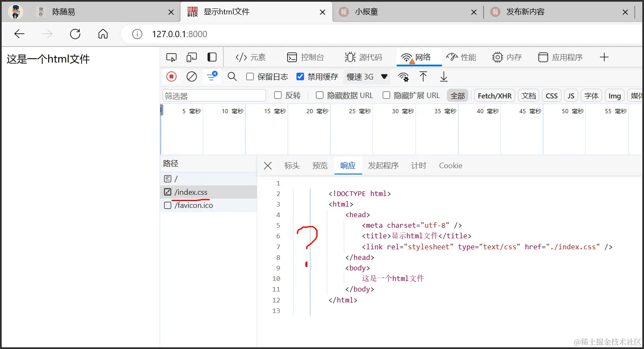Select the / root document request

209,179
